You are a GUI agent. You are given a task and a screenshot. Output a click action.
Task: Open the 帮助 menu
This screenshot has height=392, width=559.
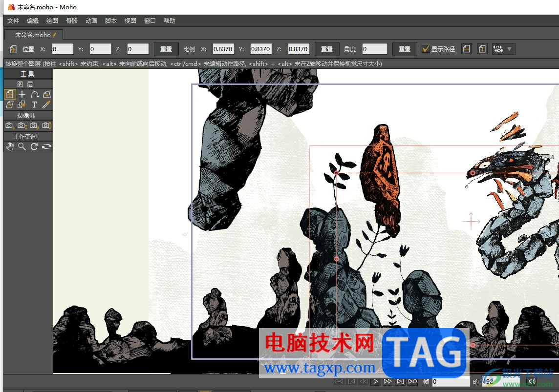170,21
